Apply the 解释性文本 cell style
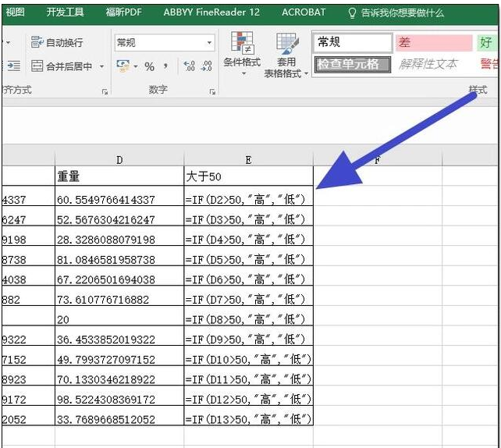The image size is (501, 448). tap(428, 65)
